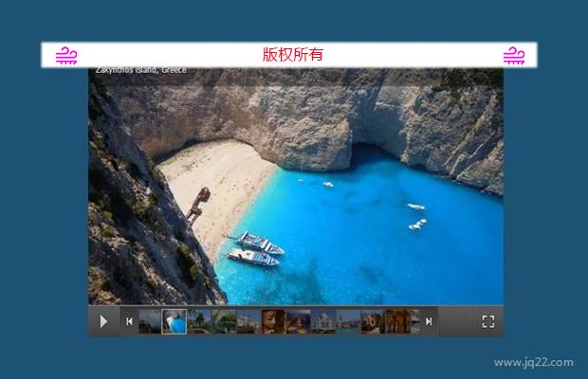Advance to the next thumbnail set
Screen dimensions: 588x379
coord(429,321)
